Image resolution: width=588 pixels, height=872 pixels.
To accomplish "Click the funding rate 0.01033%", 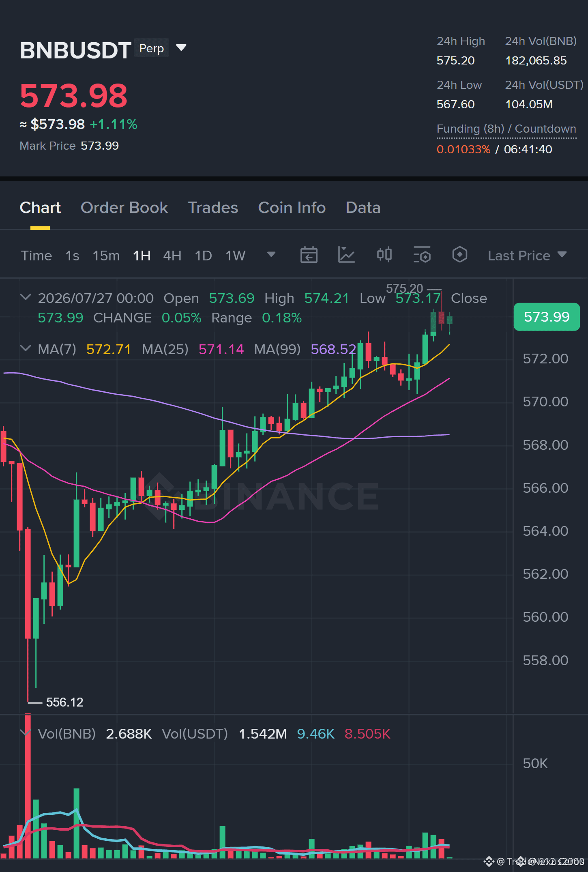I will 464,149.
